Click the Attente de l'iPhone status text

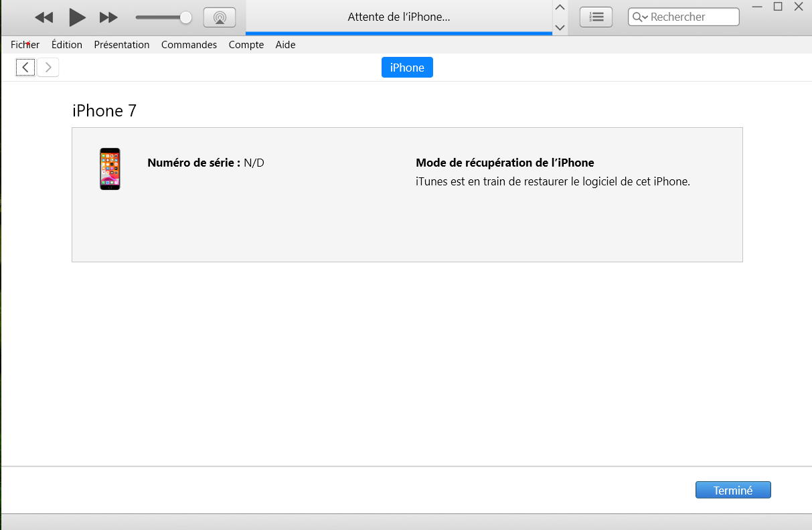[x=399, y=17]
